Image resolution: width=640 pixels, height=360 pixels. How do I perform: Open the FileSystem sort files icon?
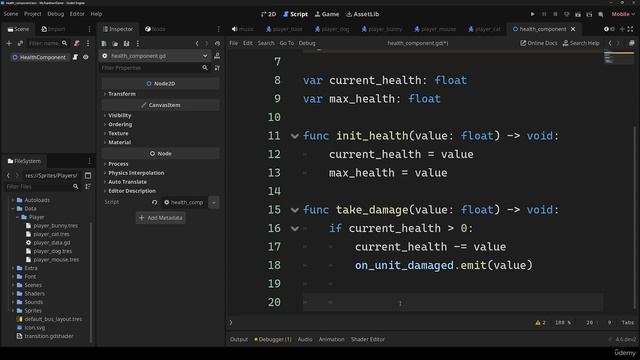point(88,187)
